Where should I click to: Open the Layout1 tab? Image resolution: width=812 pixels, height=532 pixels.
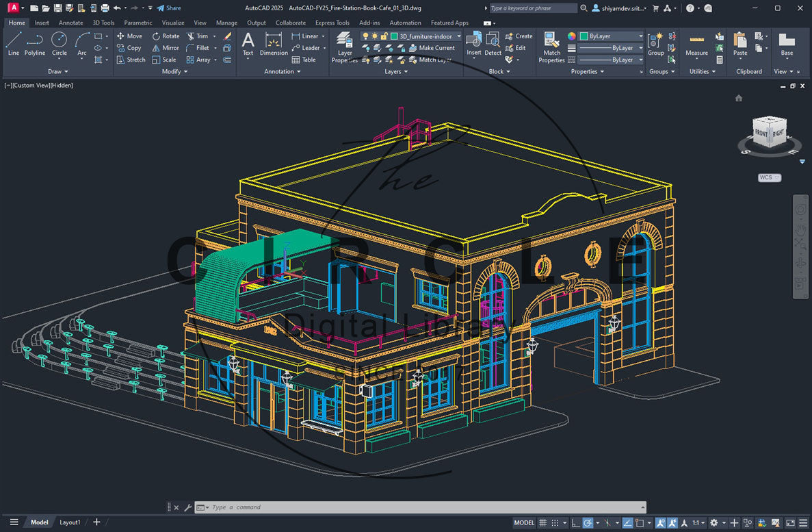[70, 522]
